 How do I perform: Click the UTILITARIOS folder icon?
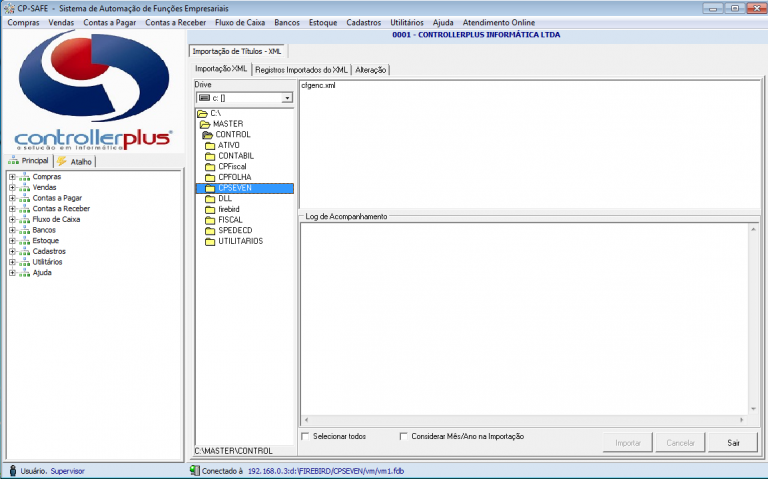point(210,242)
